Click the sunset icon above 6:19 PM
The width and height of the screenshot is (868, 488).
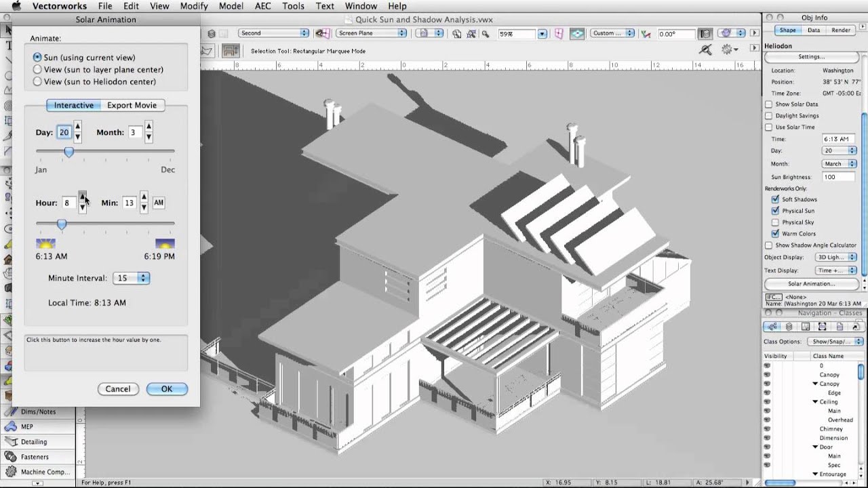click(165, 244)
